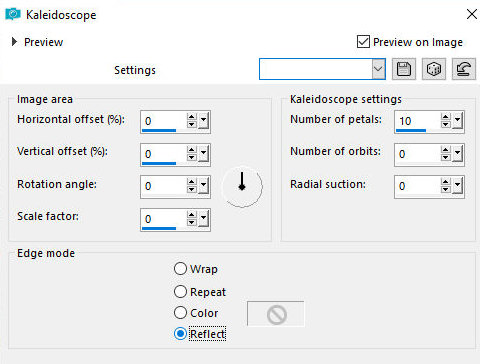
Task: Click the Rotation angle value field
Action: click(x=163, y=186)
